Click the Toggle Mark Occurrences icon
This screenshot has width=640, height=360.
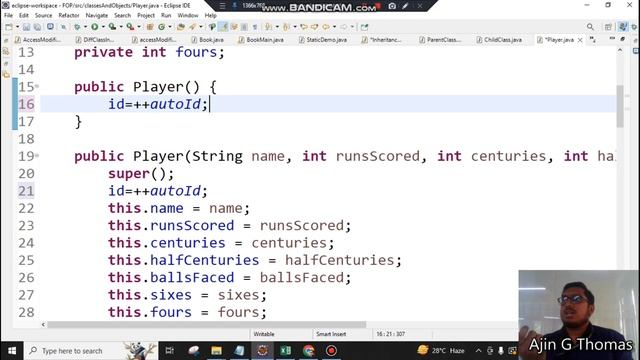pos(223,27)
